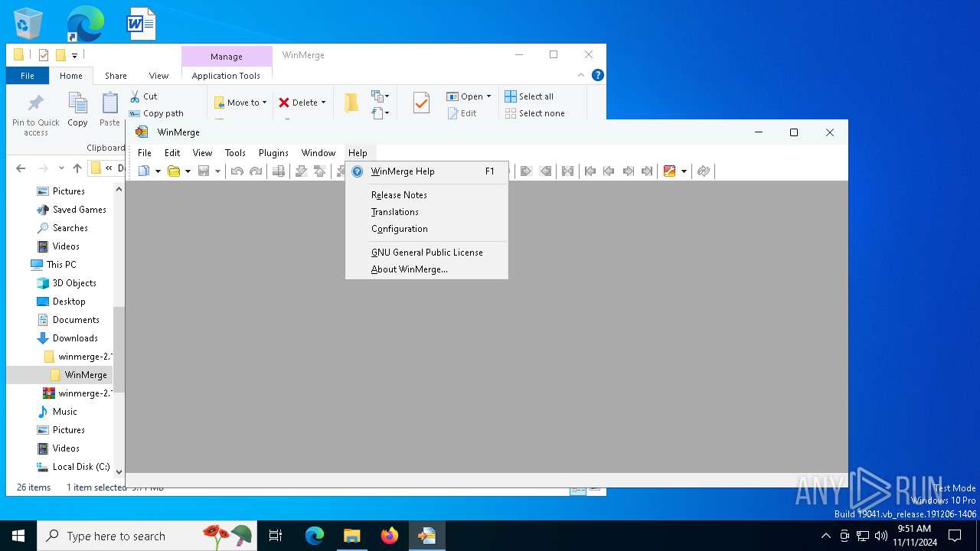This screenshot has width=980, height=551.
Task: Select Translations in Help menu
Action: pos(426,212)
